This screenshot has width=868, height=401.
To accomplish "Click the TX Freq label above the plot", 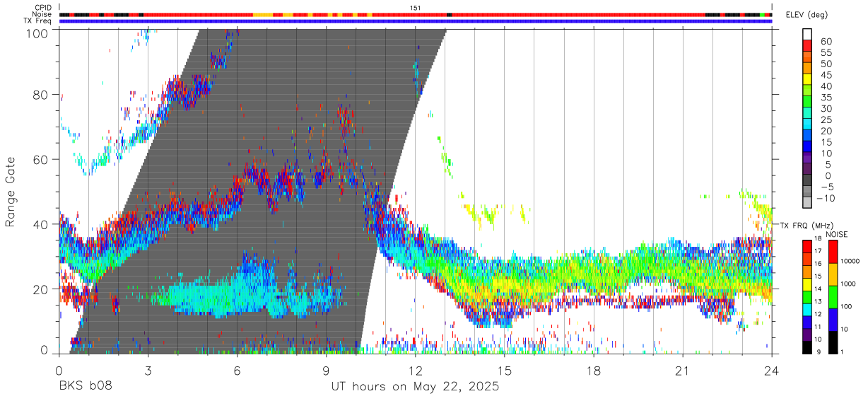I will [x=39, y=21].
